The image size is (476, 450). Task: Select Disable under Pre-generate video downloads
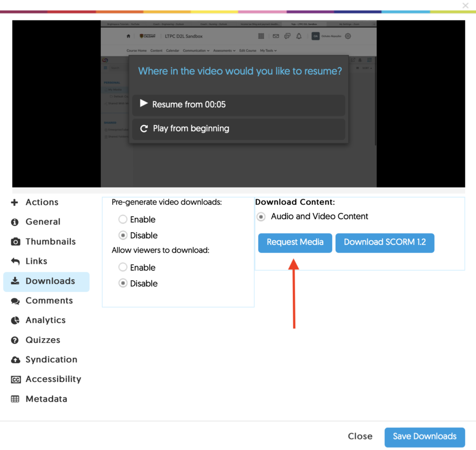point(123,235)
